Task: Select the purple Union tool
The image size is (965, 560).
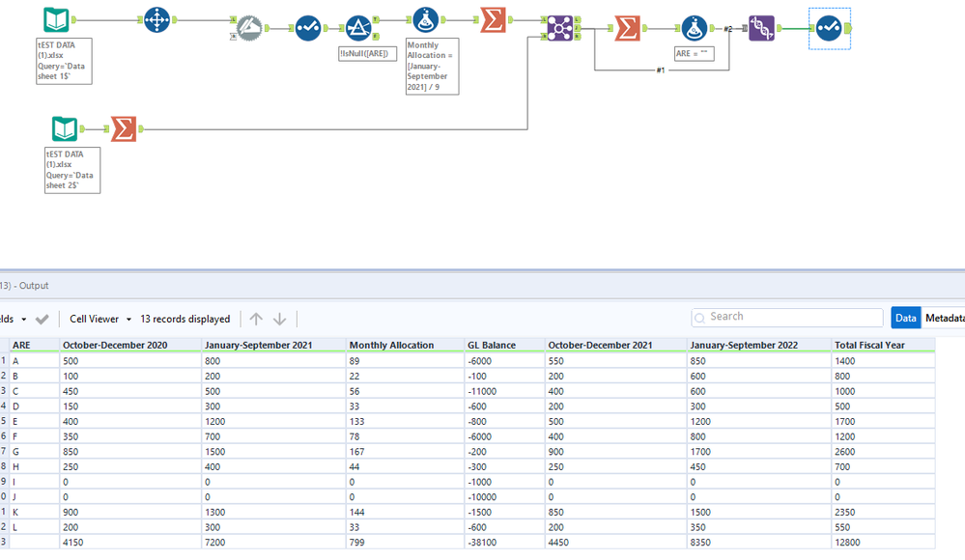Action: 761,28
